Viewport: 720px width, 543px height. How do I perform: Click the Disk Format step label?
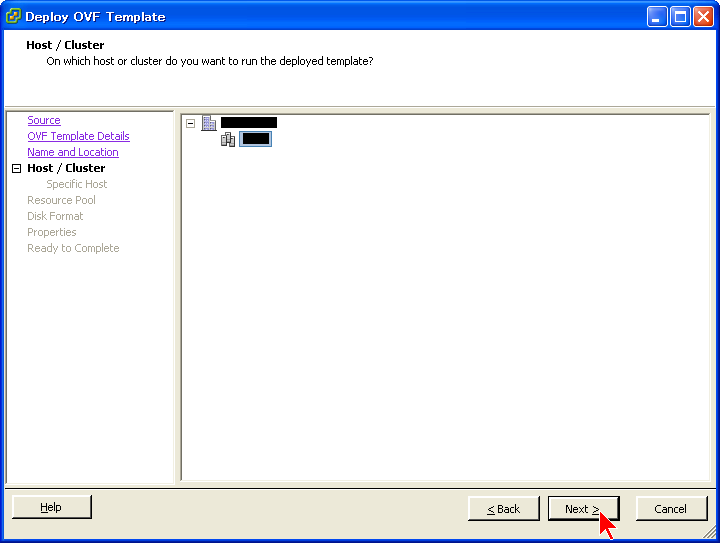click(55, 216)
